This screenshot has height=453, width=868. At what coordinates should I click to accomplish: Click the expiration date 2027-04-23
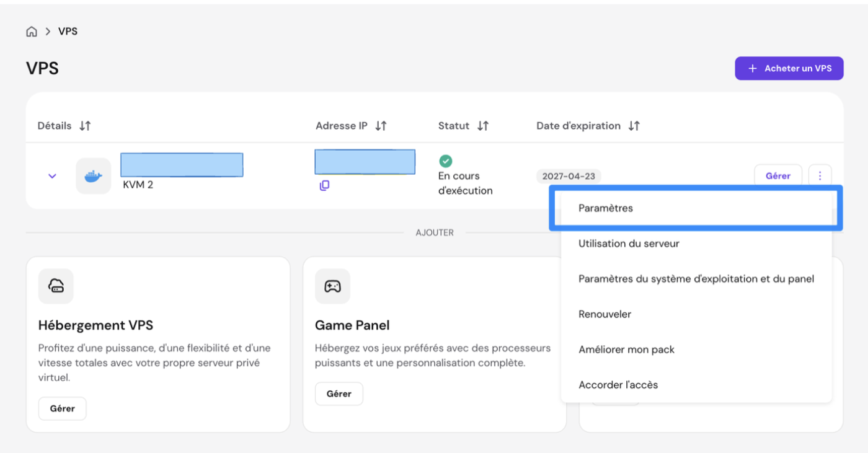pos(569,176)
